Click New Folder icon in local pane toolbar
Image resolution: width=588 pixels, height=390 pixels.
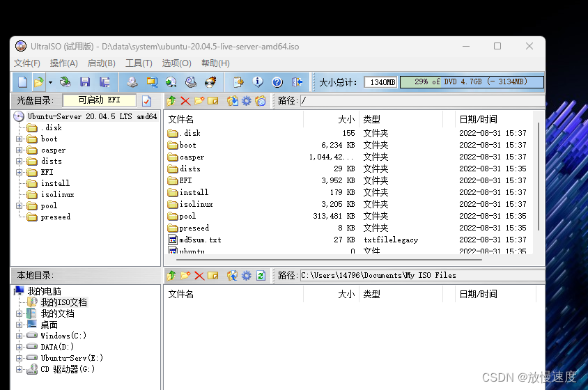pyautogui.click(x=185, y=276)
